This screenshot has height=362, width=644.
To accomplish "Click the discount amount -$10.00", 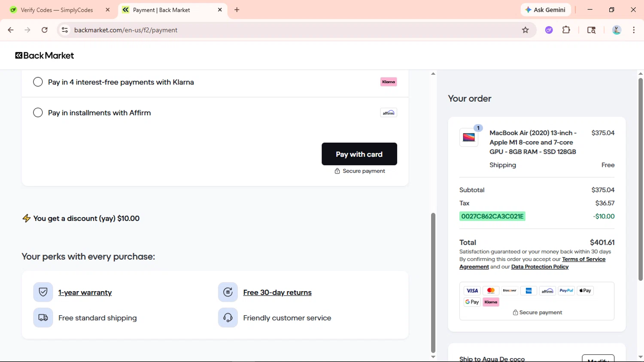I will (x=604, y=216).
